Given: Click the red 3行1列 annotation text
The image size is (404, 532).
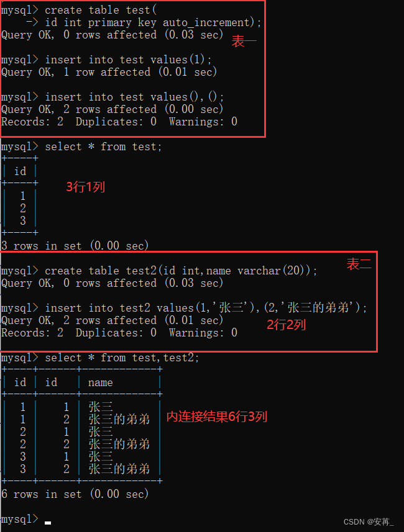Looking at the screenshot, I should pos(85,187).
